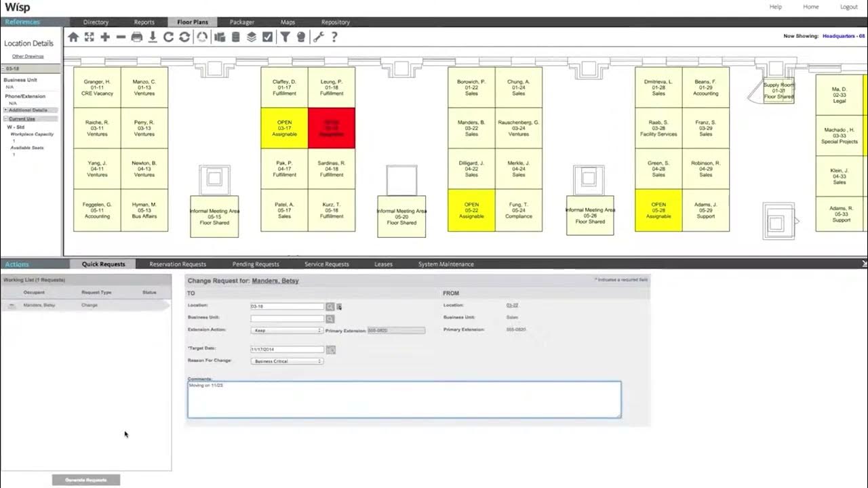Click the Manders, B. 03-22 Sales workspace
The width and height of the screenshot is (868, 488).
[x=471, y=128]
